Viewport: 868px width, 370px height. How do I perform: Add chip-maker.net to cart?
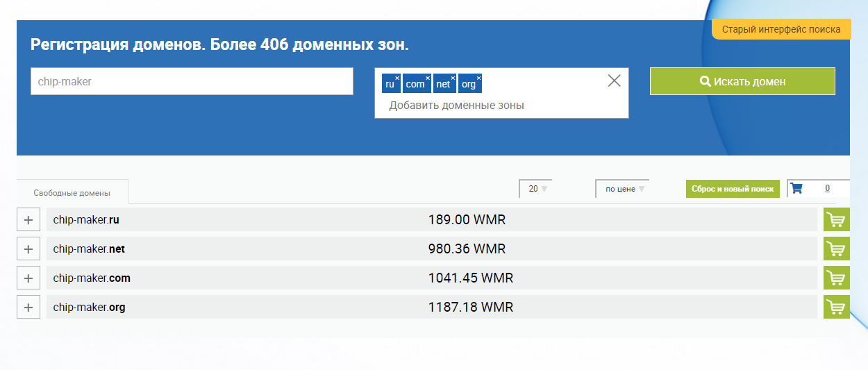pos(837,249)
